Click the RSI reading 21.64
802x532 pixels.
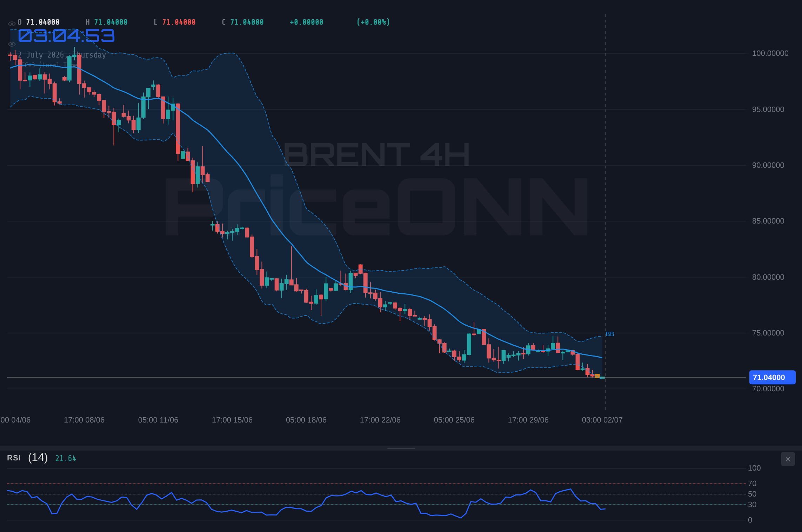[x=66, y=458]
